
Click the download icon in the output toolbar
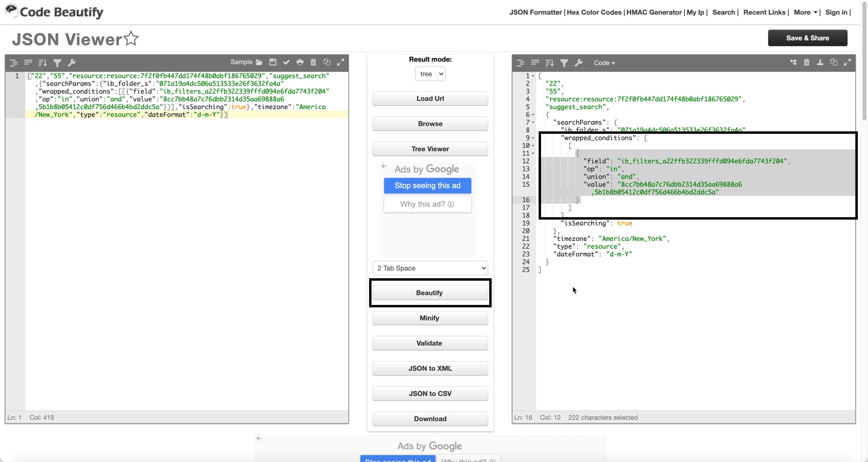(x=820, y=62)
